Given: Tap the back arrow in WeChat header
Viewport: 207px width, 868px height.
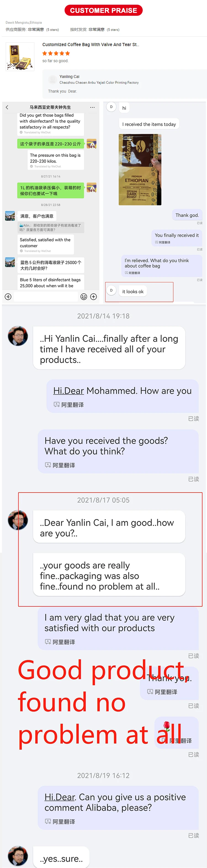Looking at the screenshot, I should [x=7, y=107].
